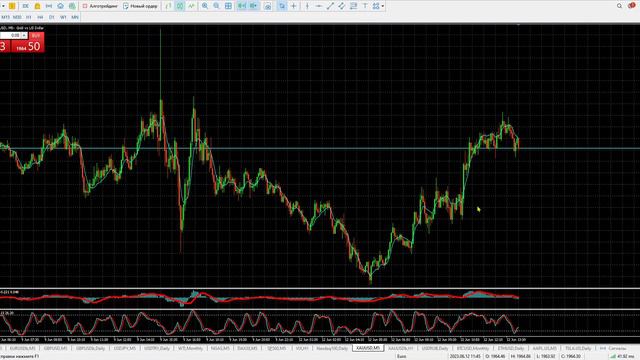Switch chart to line chart style

(x=191, y=6)
